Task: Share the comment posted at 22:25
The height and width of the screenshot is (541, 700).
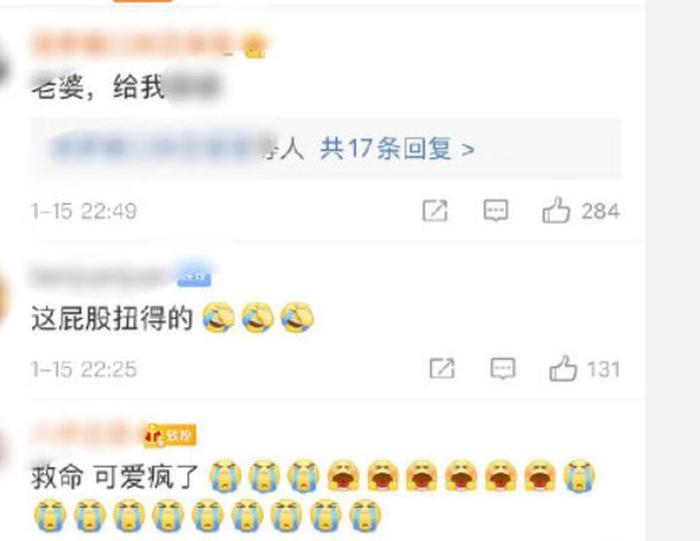Action: [x=442, y=368]
